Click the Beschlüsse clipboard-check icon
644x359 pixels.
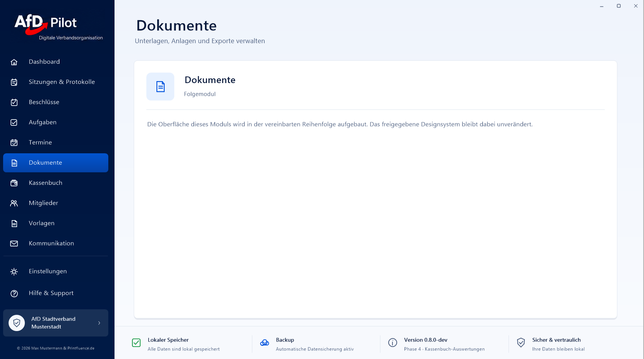[x=14, y=102]
